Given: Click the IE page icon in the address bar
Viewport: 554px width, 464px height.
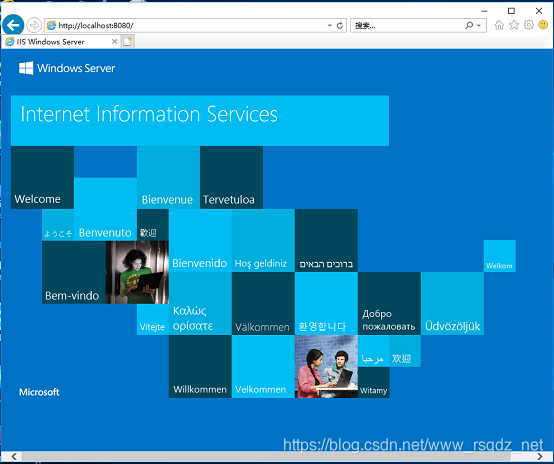Looking at the screenshot, I should (x=51, y=25).
